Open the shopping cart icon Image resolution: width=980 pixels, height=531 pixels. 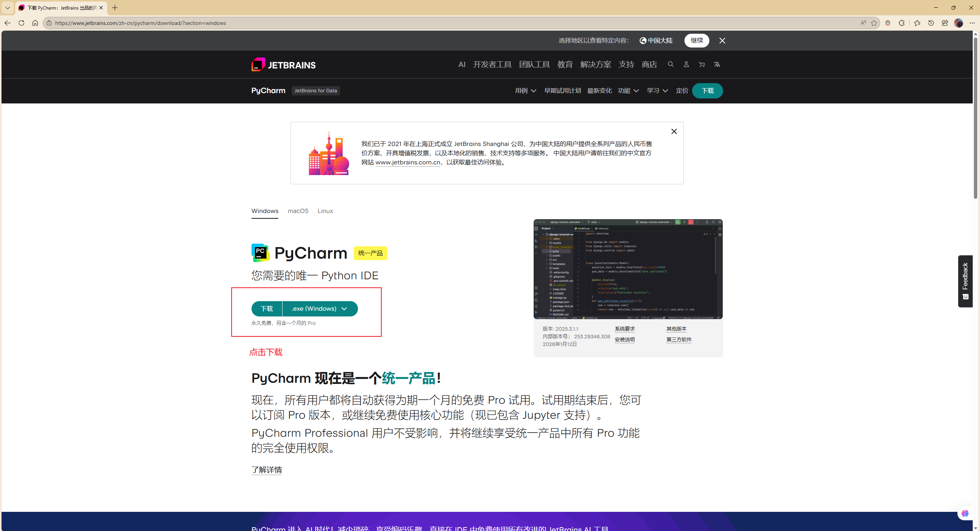click(x=702, y=64)
